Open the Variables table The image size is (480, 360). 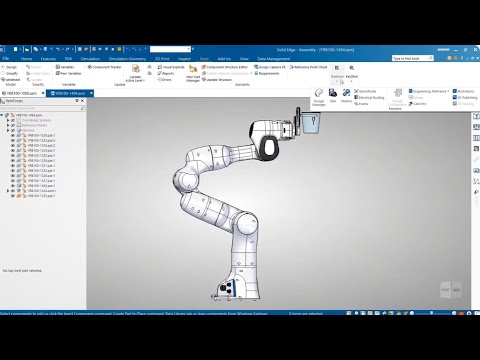coord(65,67)
